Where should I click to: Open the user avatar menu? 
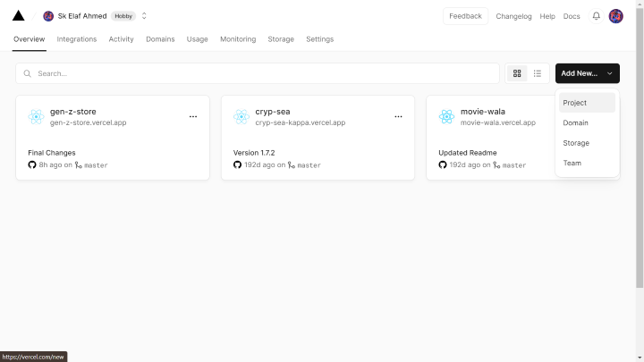[x=615, y=16]
